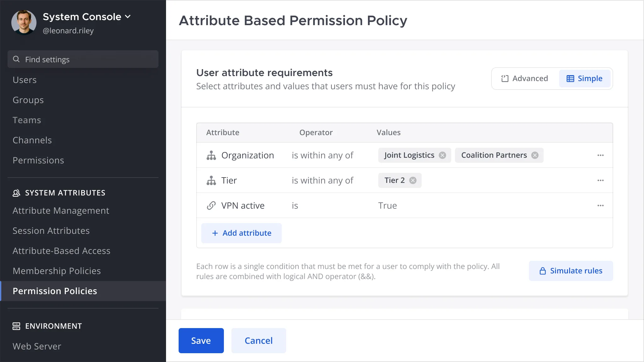Viewport: 644px width, 362px height.
Task: Save the permission policy
Action: 201,341
